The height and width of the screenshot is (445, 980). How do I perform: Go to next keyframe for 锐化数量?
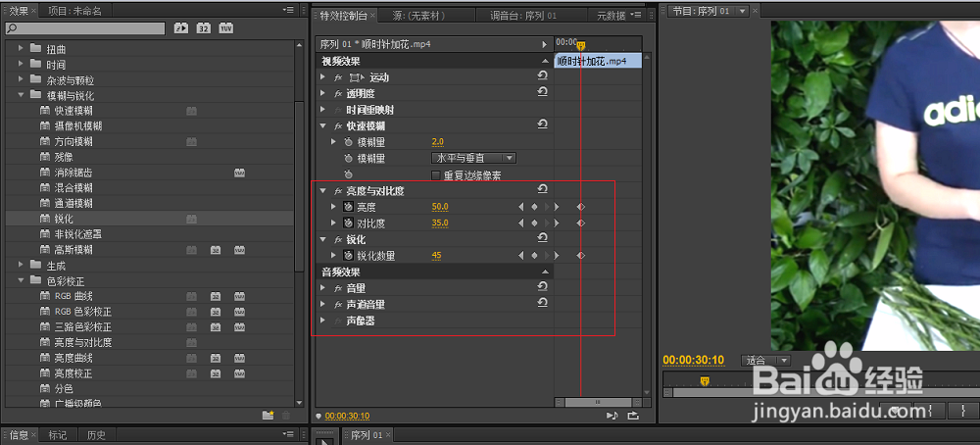tap(548, 256)
